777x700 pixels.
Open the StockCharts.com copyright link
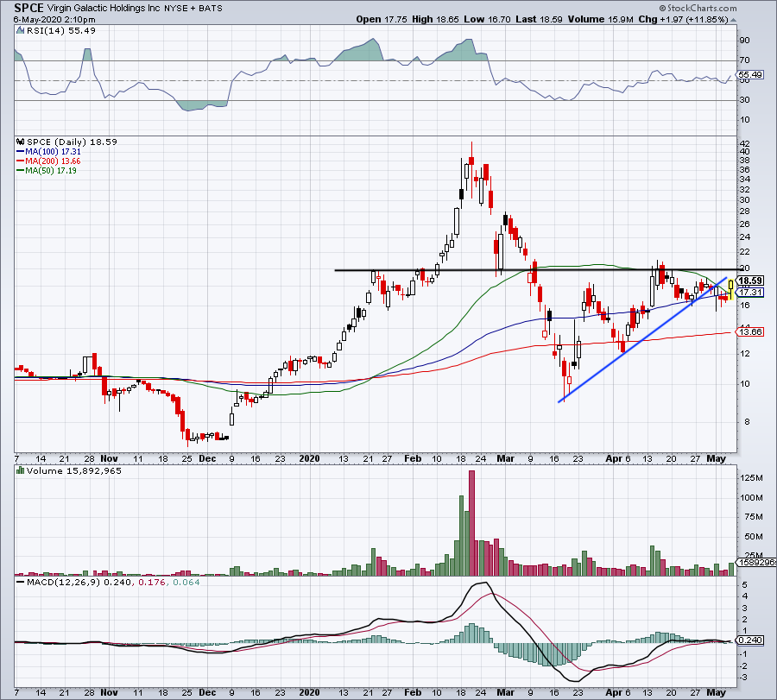[x=698, y=8]
